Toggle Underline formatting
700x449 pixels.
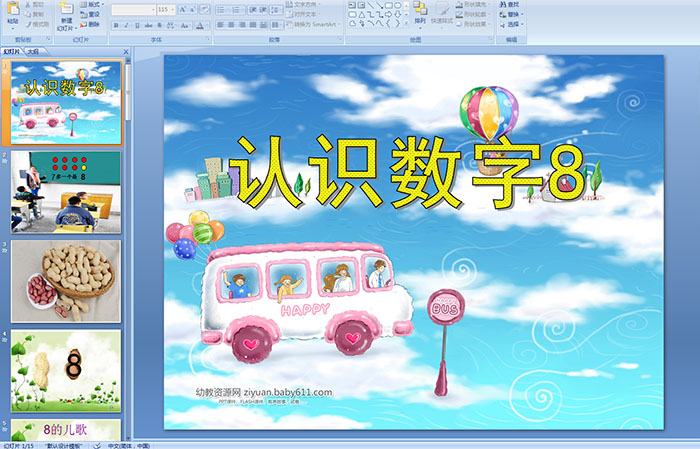(137, 25)
